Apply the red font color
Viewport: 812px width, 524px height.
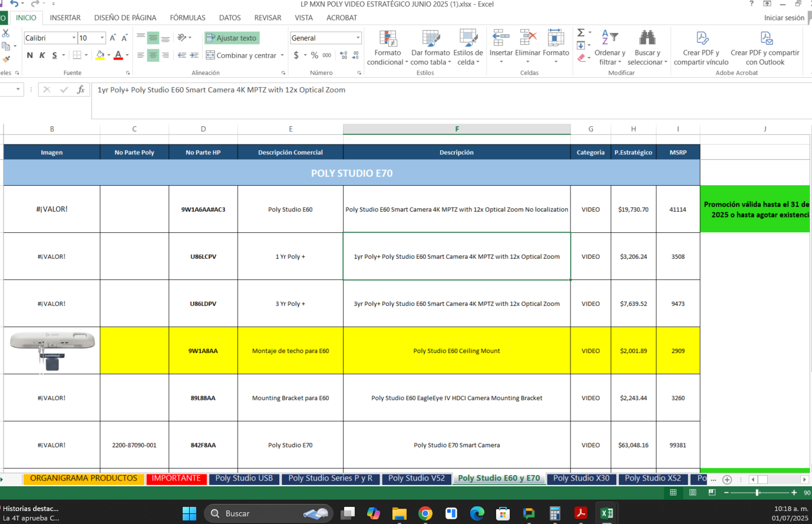click(x=118, y=55)
